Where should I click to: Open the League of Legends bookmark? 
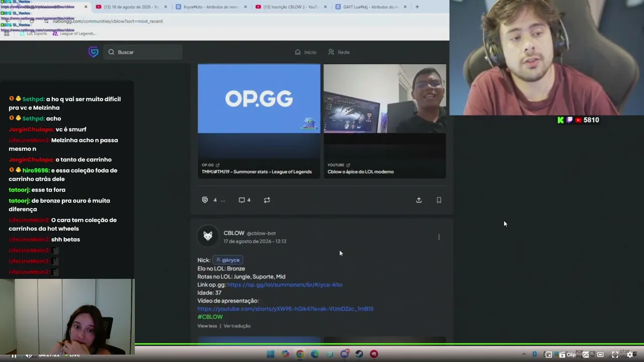click(74, 33)
